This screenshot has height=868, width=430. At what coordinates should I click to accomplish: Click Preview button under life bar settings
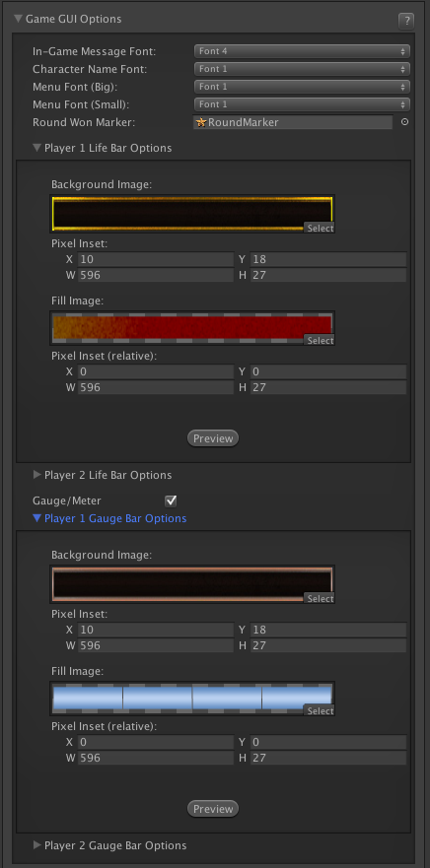point(213,438)
